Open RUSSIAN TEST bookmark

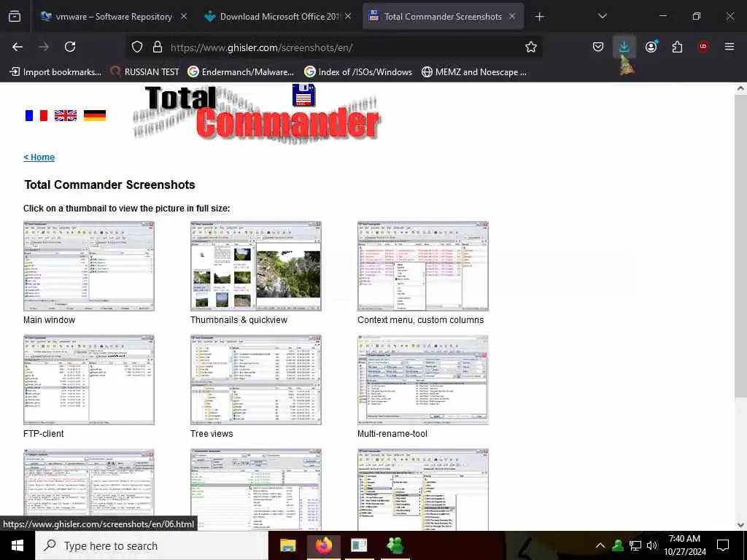point(144,72)
